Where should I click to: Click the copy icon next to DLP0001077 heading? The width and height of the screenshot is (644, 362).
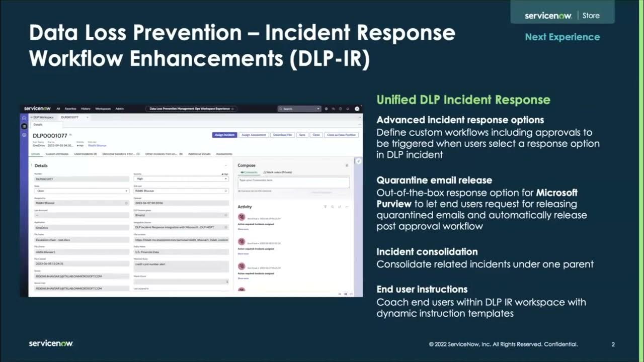point(71,135)
